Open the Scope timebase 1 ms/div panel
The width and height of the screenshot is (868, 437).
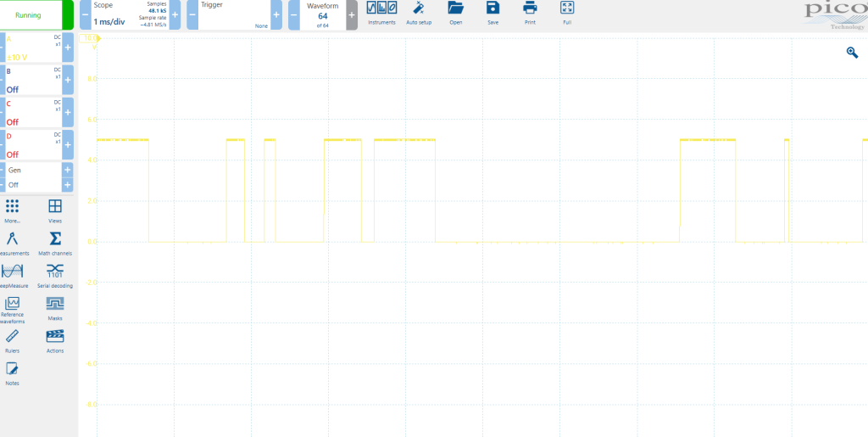click(129, 15)
